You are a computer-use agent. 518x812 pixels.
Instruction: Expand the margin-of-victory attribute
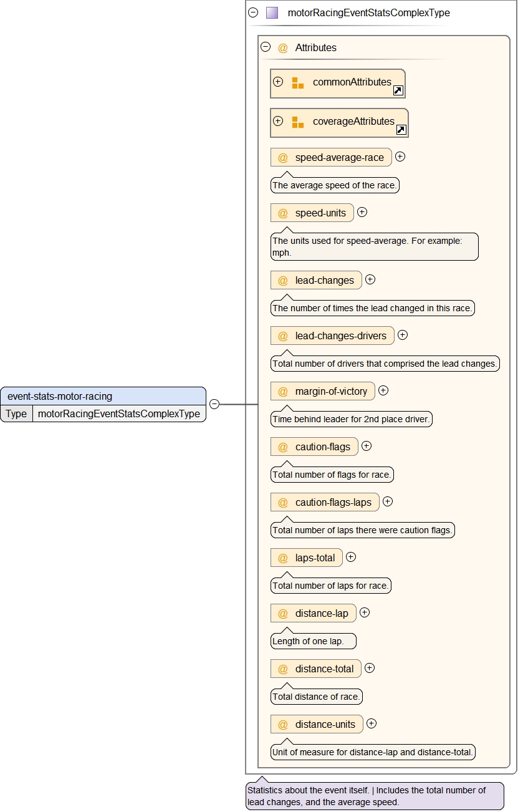(x=383, y=390)
